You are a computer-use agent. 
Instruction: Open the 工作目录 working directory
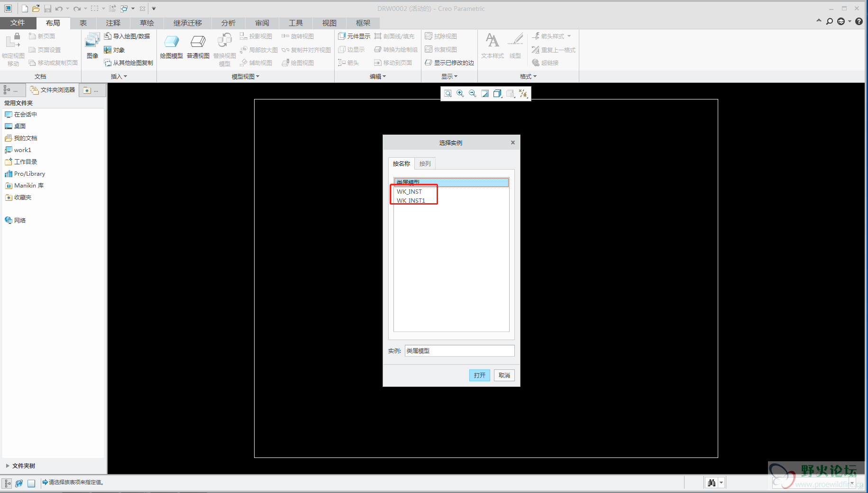coord(21,161)
